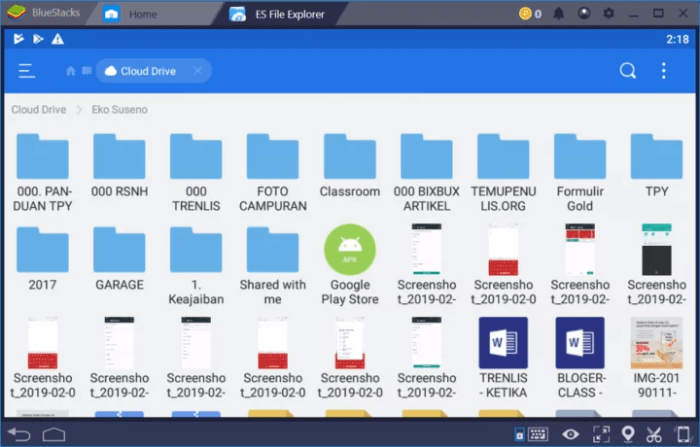Tap the home icon in path bar
Viewport: 700px width, 447px height.
[71, 71]
